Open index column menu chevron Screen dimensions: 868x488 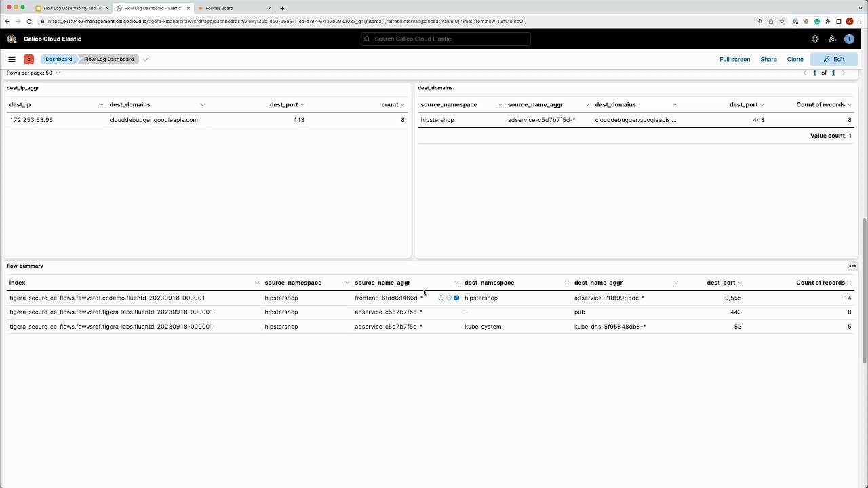point(256,283)
